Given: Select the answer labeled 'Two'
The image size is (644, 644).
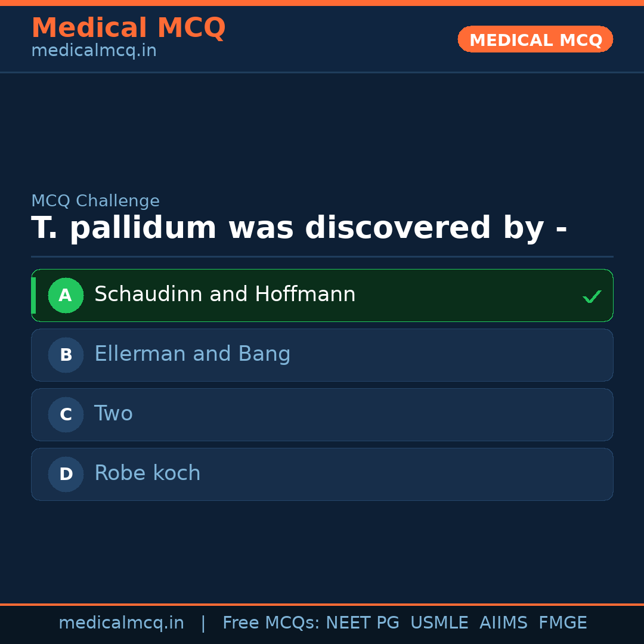Looking at the screenshot, I should (113, 414).
